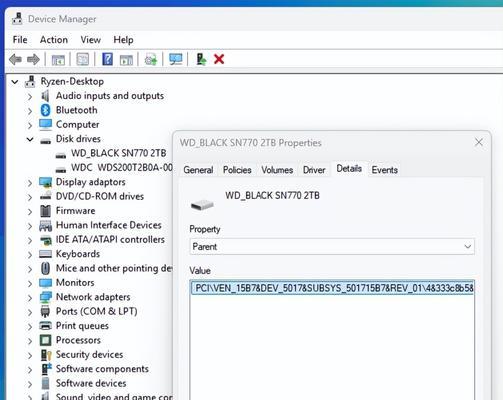Image resolution: width=503 pixels, height=400 pixels.
Task: Select the WDC WDS200T2B0A drive entry
Action: (122, 168)
